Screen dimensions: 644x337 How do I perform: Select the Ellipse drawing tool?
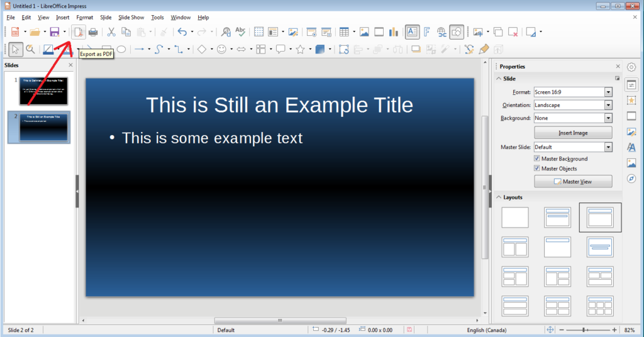click(121, 49)
